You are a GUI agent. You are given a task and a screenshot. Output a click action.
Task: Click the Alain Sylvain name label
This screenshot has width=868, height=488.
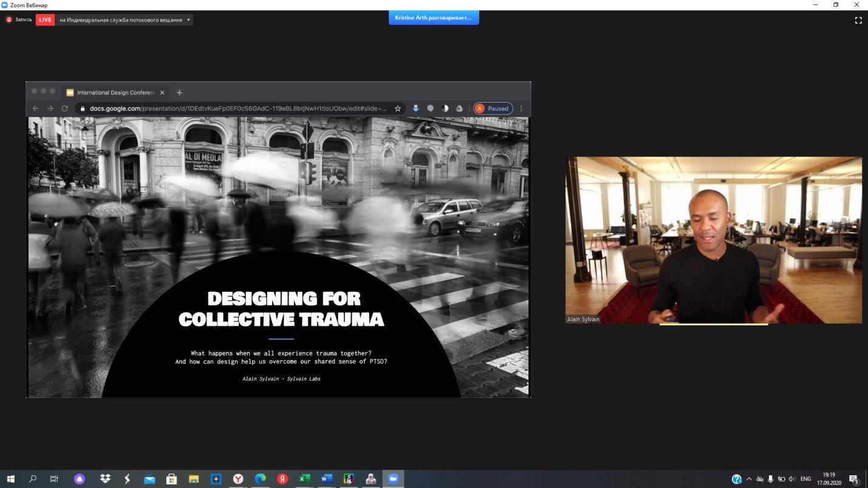click(584, 319)
